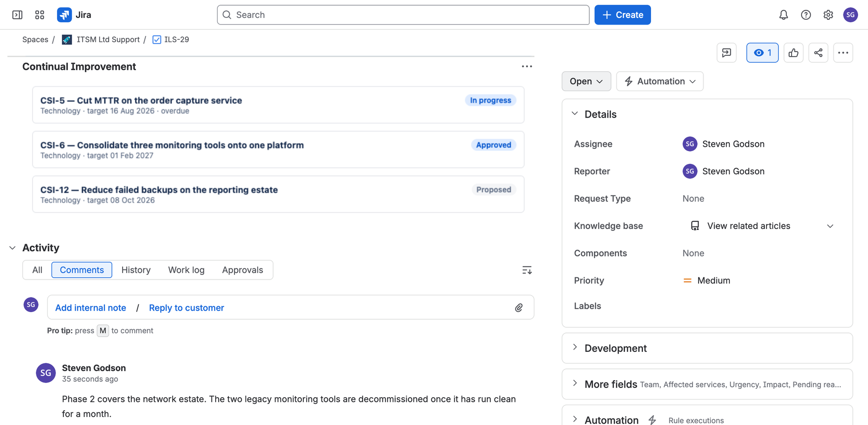
Task: Collapse the Details section
Action: [x=575, y=114]
